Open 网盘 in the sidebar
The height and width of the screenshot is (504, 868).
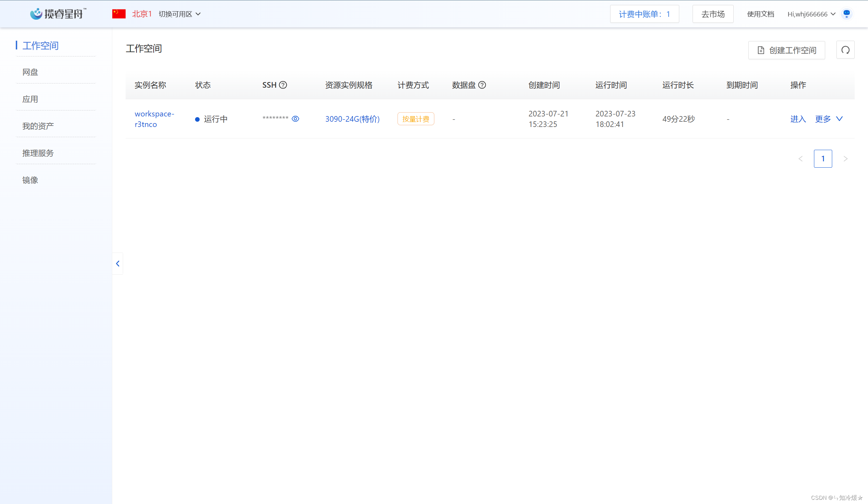pyautogui.click(x=30, y=72)
